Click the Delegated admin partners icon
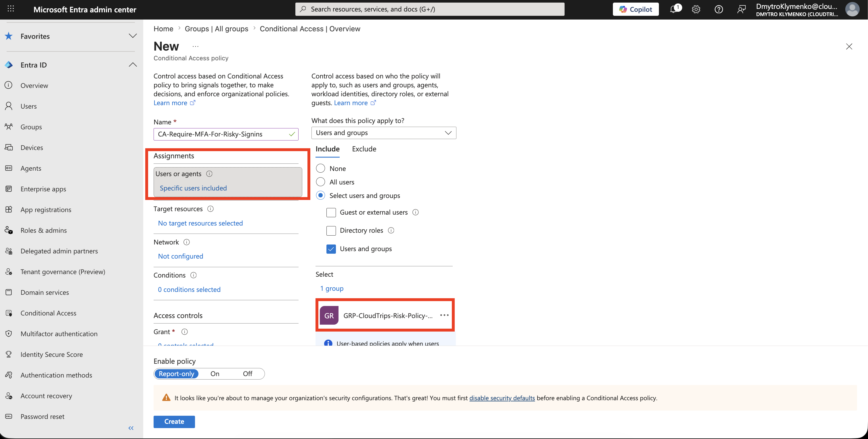This screenshot has width=868, height=439. (x=9, y=251)
